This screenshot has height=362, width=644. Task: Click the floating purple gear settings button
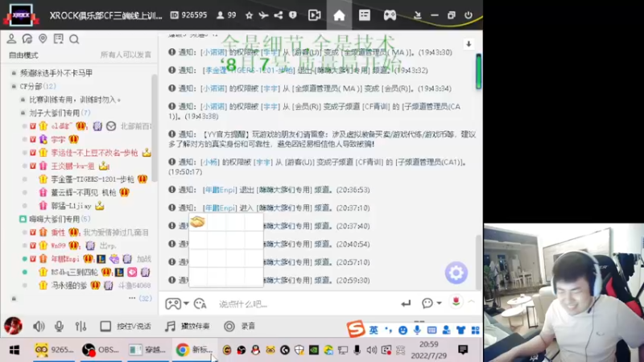pyautogui.click(x=456, y=273)
